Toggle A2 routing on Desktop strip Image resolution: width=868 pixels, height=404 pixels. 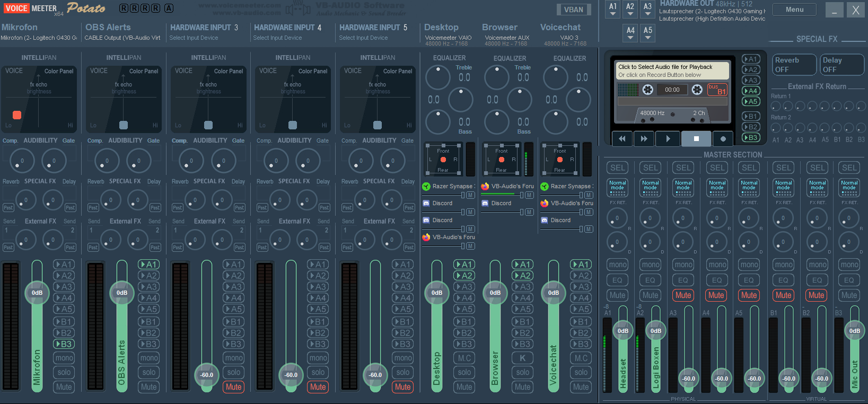coord(464,276)
